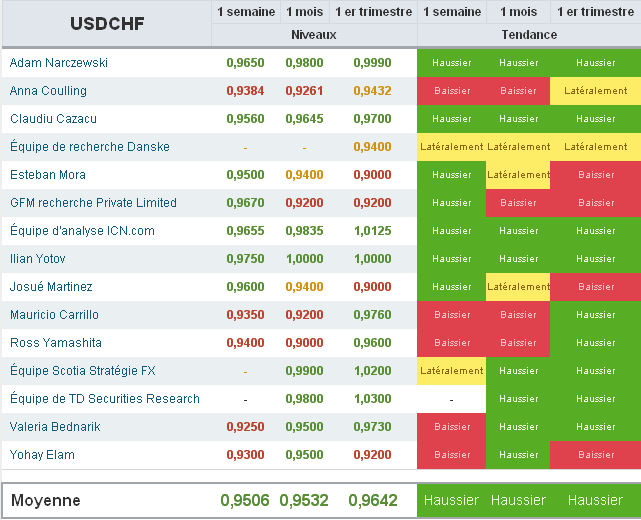Open Mauricio Carrillo analyst link
Screen dimensions: 641x520
click(x=54, y=315)
